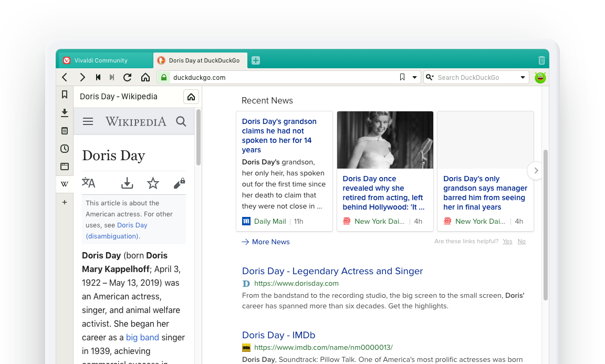Show more news with the right chevron
This screenshot has height=364, width=605.
536,170
